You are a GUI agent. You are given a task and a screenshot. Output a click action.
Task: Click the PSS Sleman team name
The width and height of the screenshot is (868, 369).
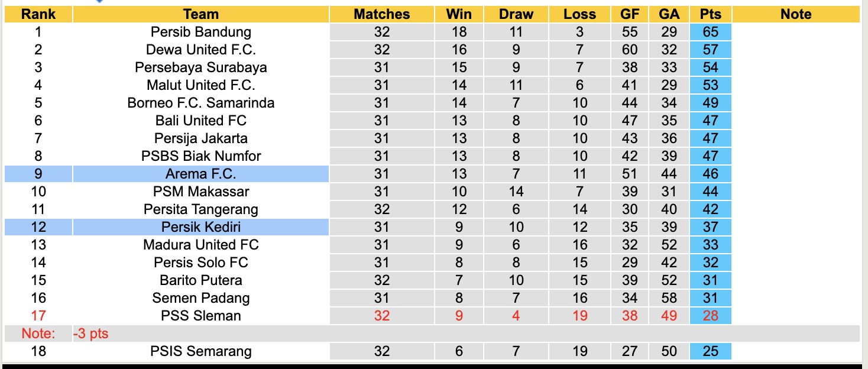(201, 316)
